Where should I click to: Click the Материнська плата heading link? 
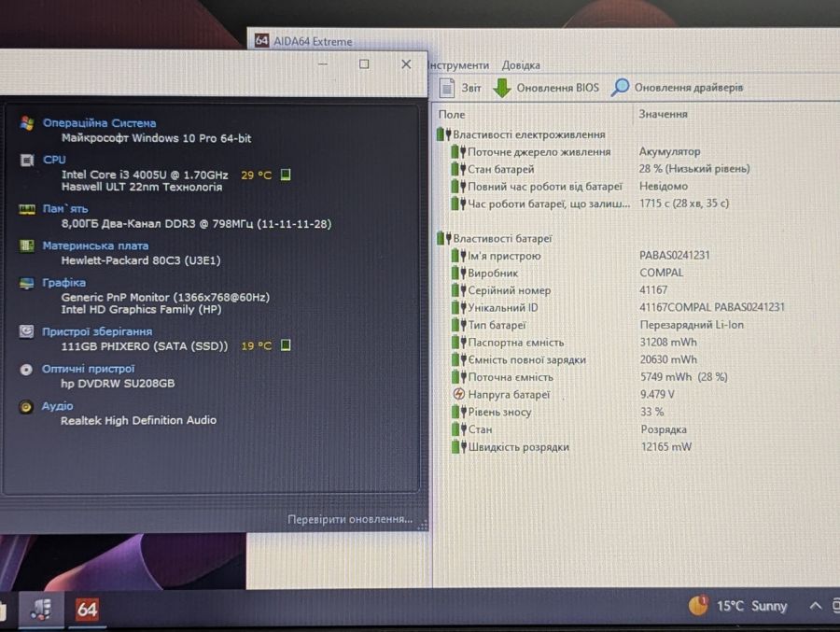click(x=95, y=246)
